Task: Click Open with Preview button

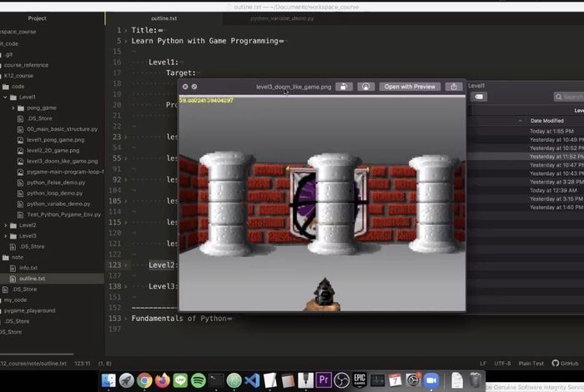Action: point(410,87)
